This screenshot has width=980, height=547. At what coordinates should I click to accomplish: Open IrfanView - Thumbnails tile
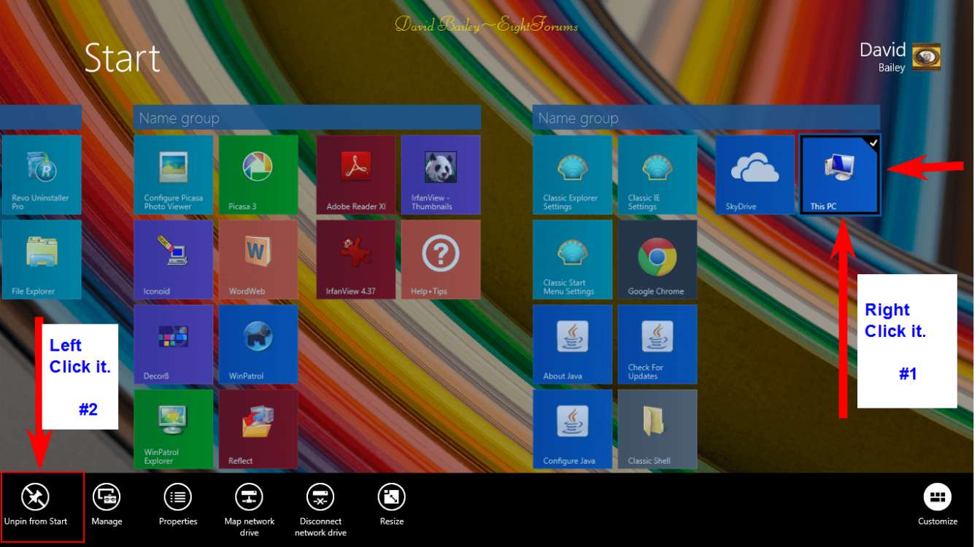(x=441, y=174)
